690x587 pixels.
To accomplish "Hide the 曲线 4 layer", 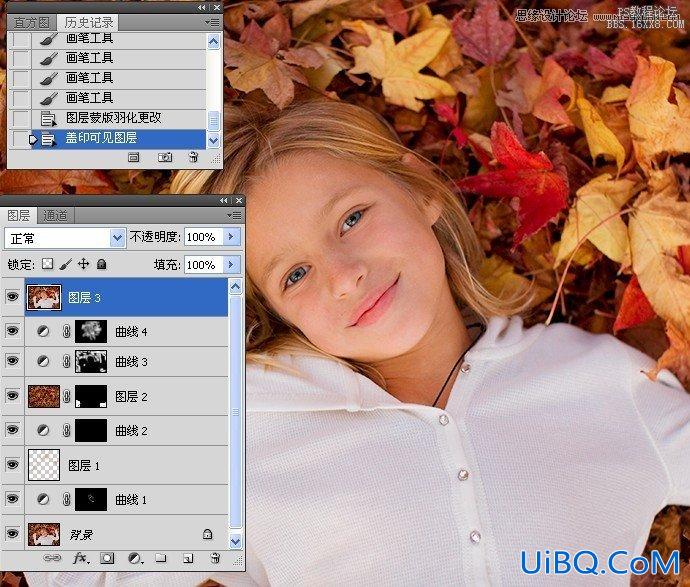I will [x=12, y=330].
